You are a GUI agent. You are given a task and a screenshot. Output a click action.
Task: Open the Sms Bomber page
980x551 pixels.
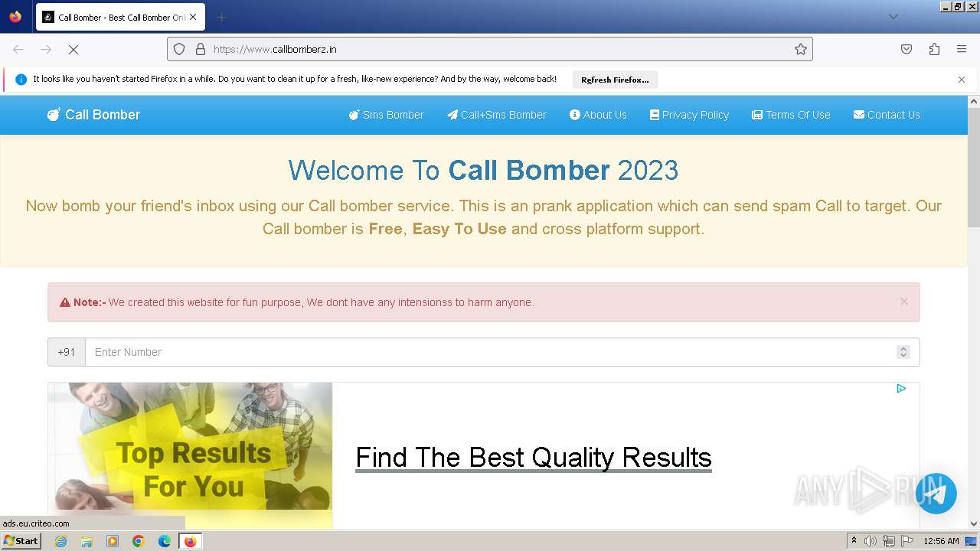[387, 115]
